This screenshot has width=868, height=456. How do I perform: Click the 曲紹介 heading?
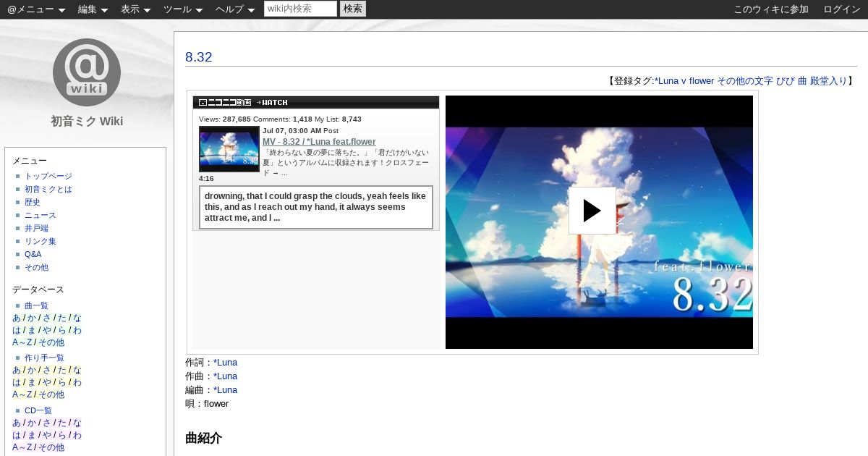tap(203, 438)
